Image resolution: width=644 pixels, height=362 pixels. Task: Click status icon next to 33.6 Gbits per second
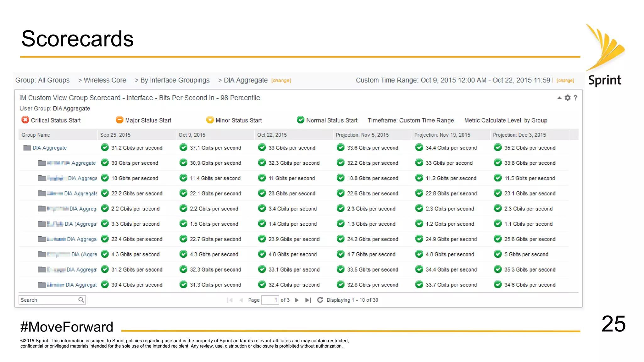(x=341, y=147)
